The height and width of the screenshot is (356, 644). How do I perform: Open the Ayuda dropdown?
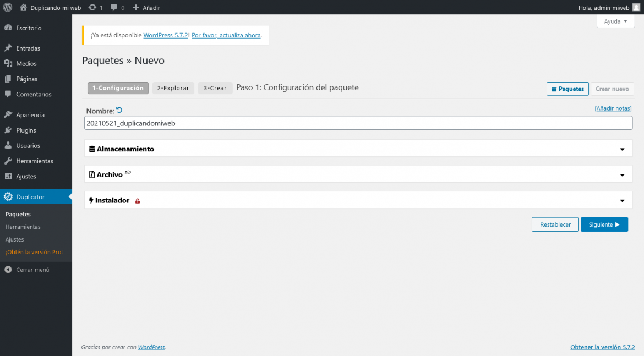click(615, 21)
